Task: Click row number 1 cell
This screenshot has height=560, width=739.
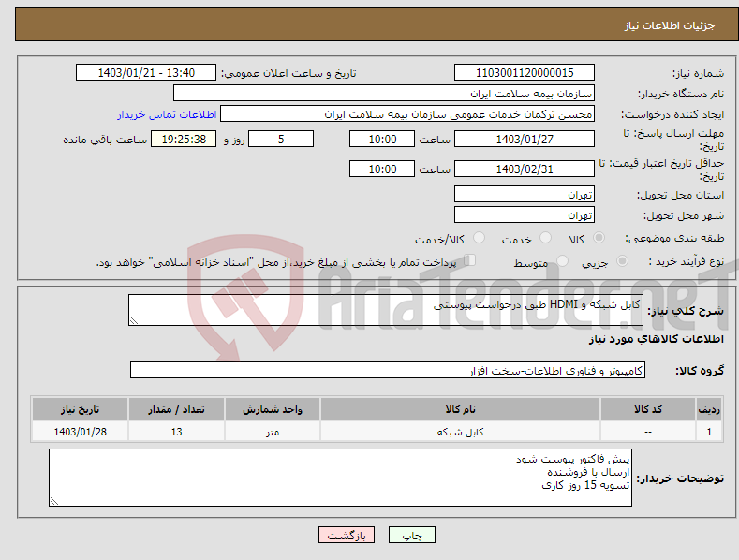Action: tap(709, 432)
